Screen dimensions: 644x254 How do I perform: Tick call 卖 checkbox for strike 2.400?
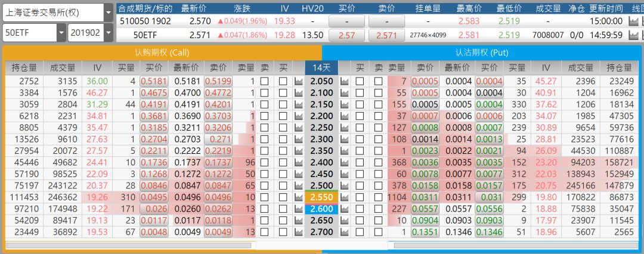[265, 162]
